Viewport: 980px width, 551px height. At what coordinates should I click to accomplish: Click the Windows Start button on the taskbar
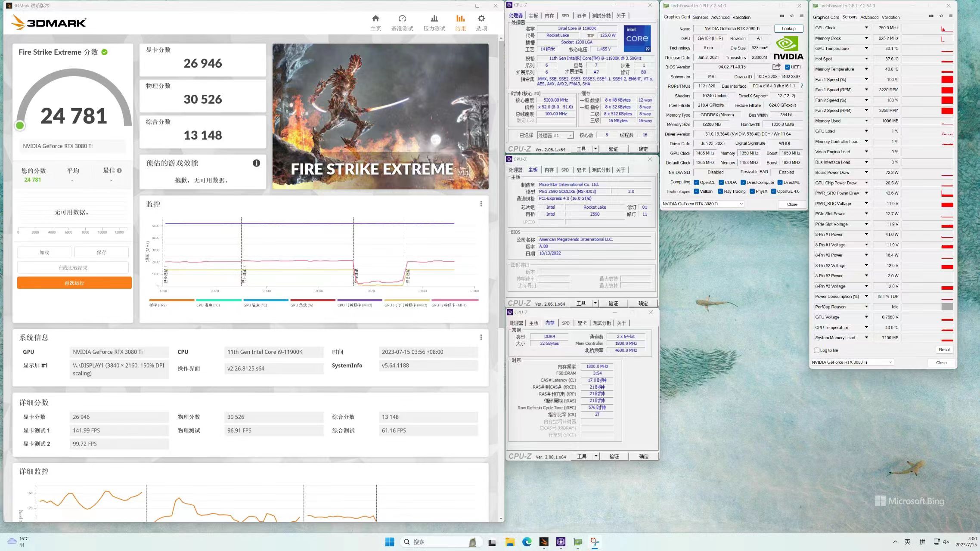pos(390,542)
